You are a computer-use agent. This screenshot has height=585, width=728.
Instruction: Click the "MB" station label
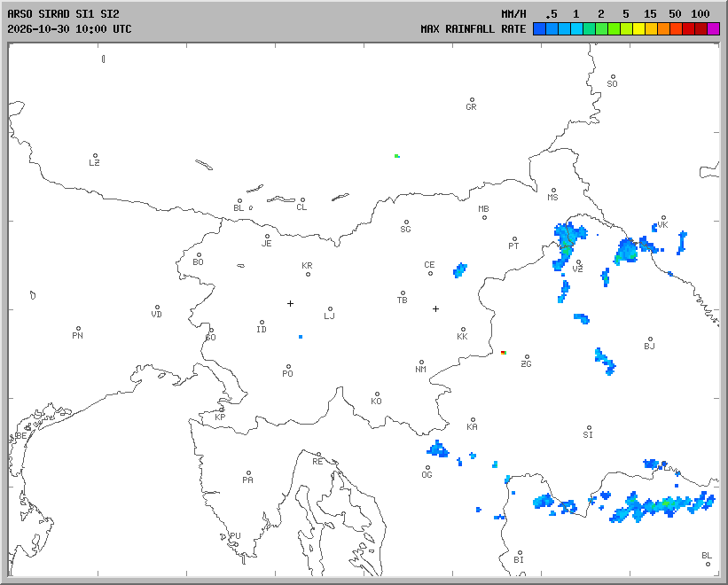(x=483, y=209)
